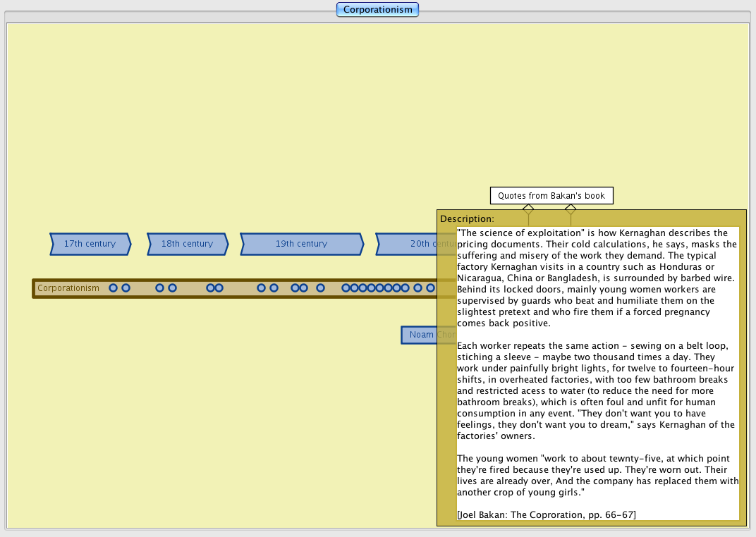
Task: Select the Noam Chomsky box
Action: [x=420, y=335]
